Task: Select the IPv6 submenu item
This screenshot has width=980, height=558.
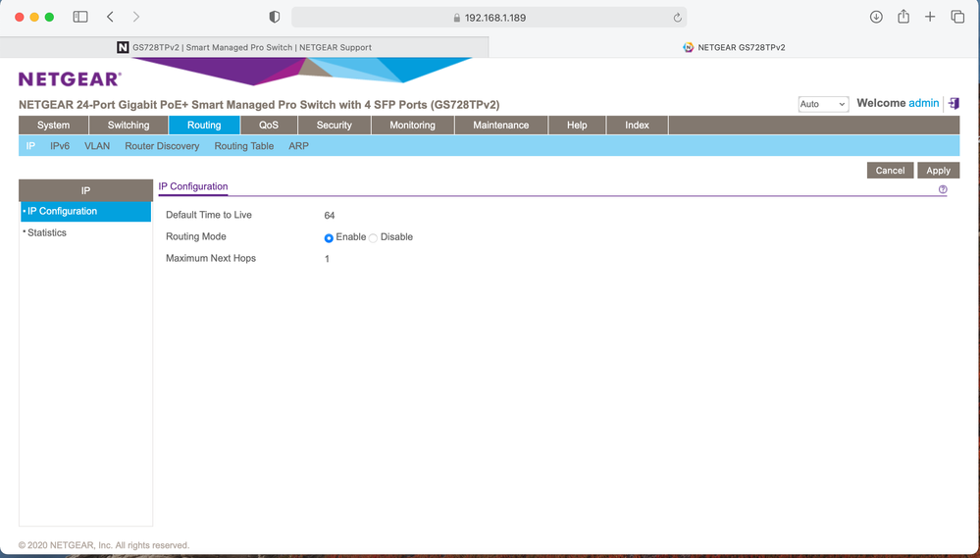Action: coord(60,145)
